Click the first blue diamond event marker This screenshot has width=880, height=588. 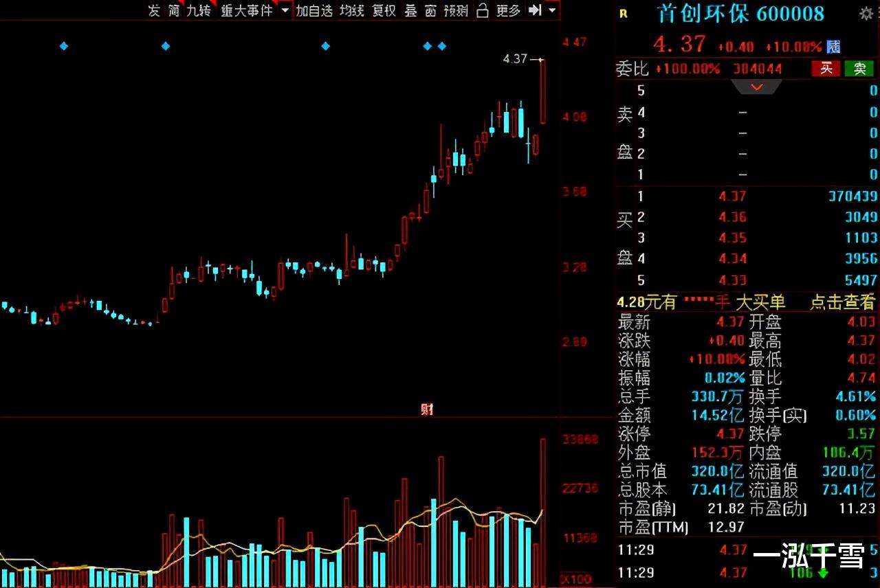click(x=64, y=46)
